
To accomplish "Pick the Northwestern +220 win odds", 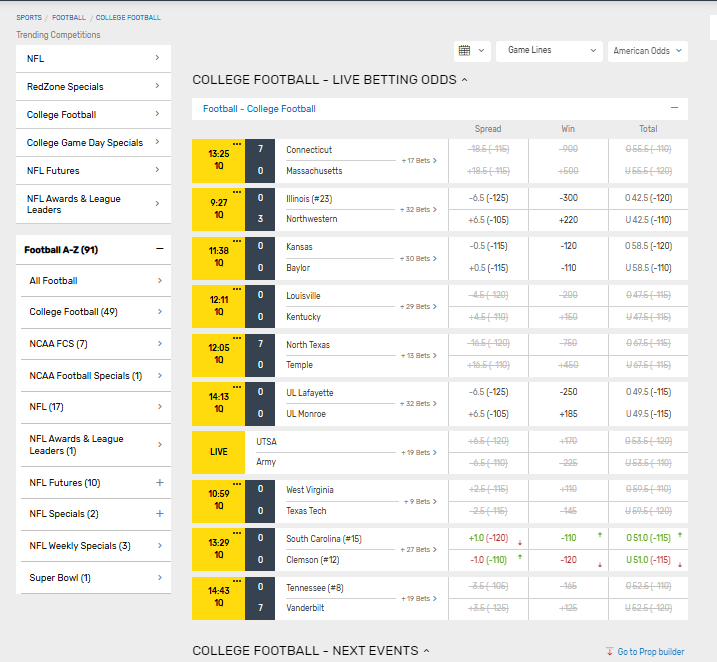I will coord(568,219).
